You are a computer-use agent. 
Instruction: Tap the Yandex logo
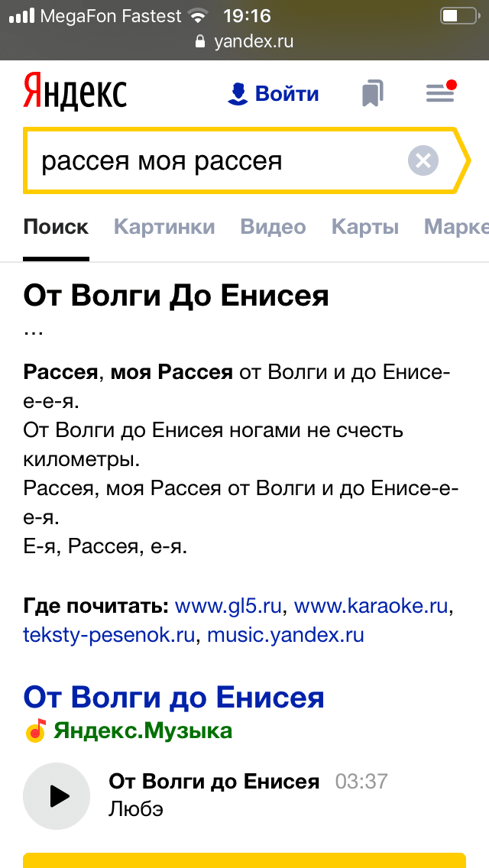click(x=75, y=93)
